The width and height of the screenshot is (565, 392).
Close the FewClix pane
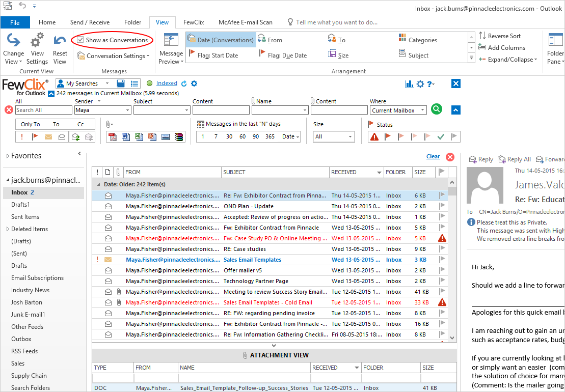[456, 84]
